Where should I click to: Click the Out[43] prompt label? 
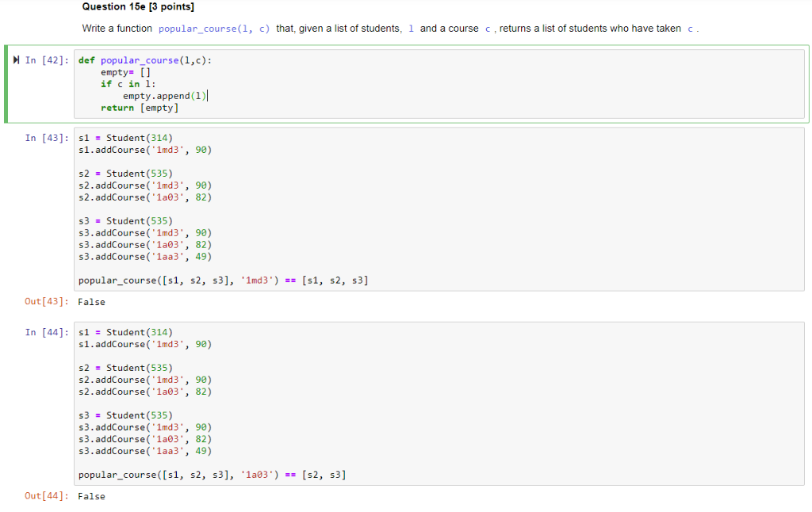(x=47, y=301)
